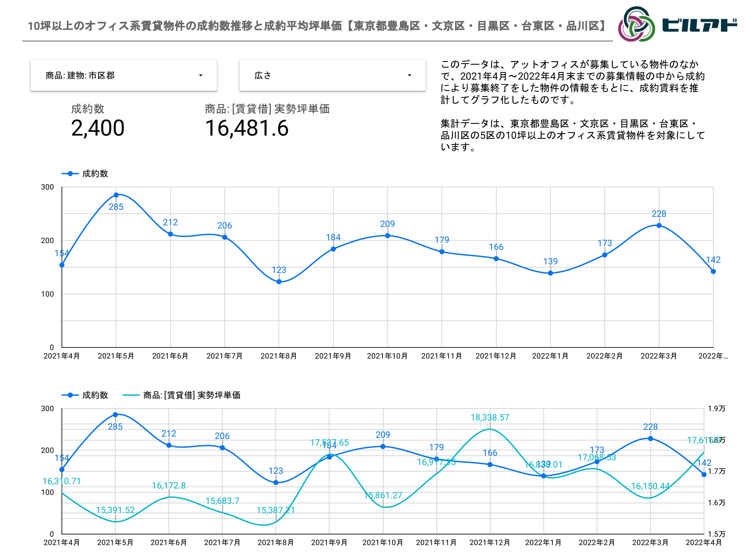Viewport: 746px width, 560px height.
Task: Click the 広さ dropdown arrow
Action: coord(409,75)
